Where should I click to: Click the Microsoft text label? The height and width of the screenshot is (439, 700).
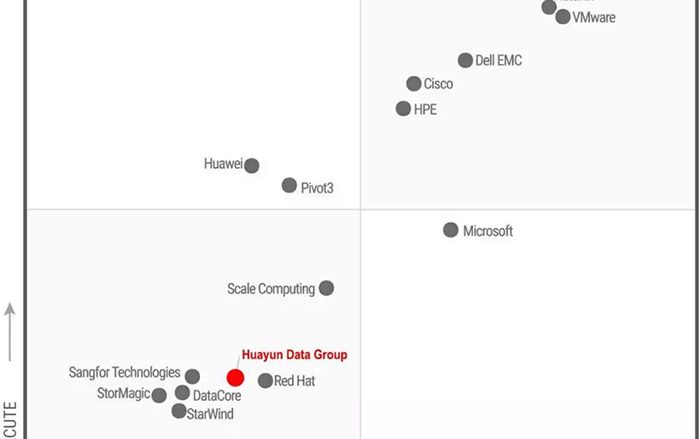click(x=488, y=231)
